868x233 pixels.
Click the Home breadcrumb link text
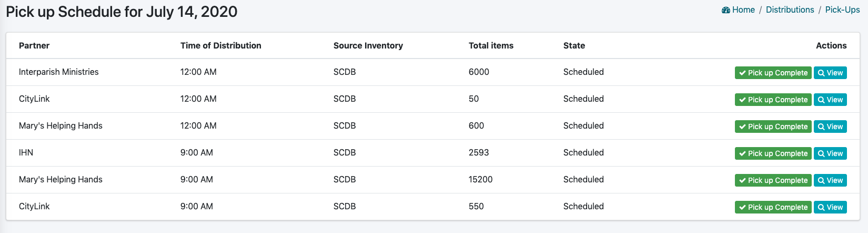(x=743, y=10)
